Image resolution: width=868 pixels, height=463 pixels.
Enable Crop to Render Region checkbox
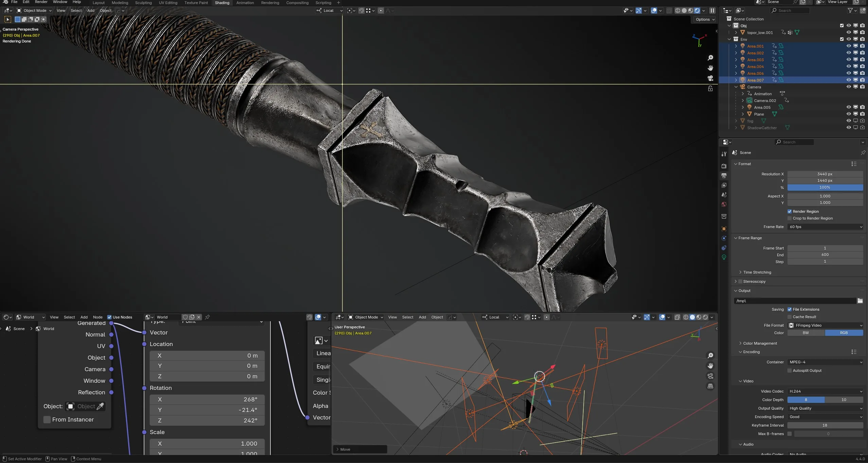[790, 218]
